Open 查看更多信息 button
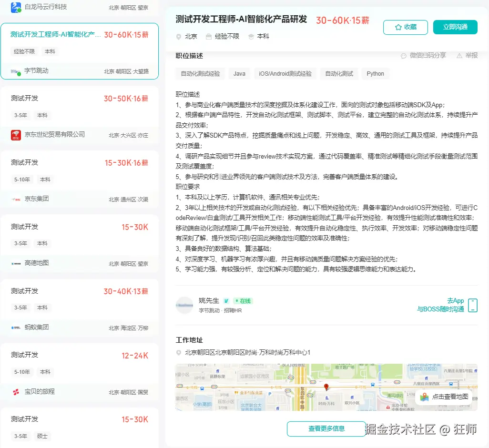Screen dimensions: 489x448 tap(326, 428)
